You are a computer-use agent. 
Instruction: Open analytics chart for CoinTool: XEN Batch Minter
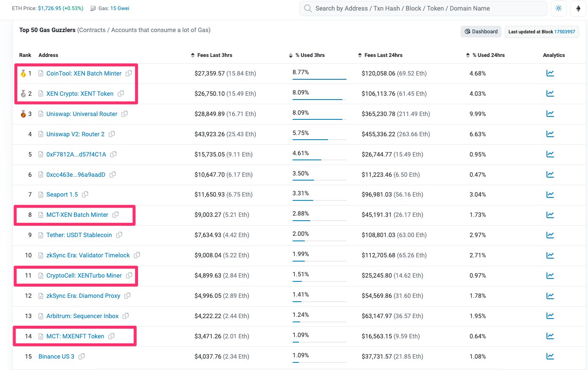pyautogui.click(x=550, y=73)
